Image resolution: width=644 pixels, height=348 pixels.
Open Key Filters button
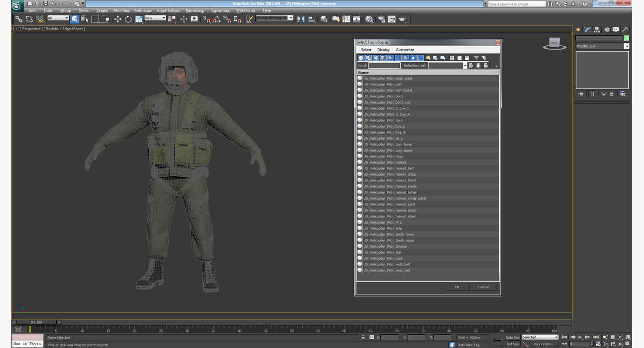coord(544,344)
